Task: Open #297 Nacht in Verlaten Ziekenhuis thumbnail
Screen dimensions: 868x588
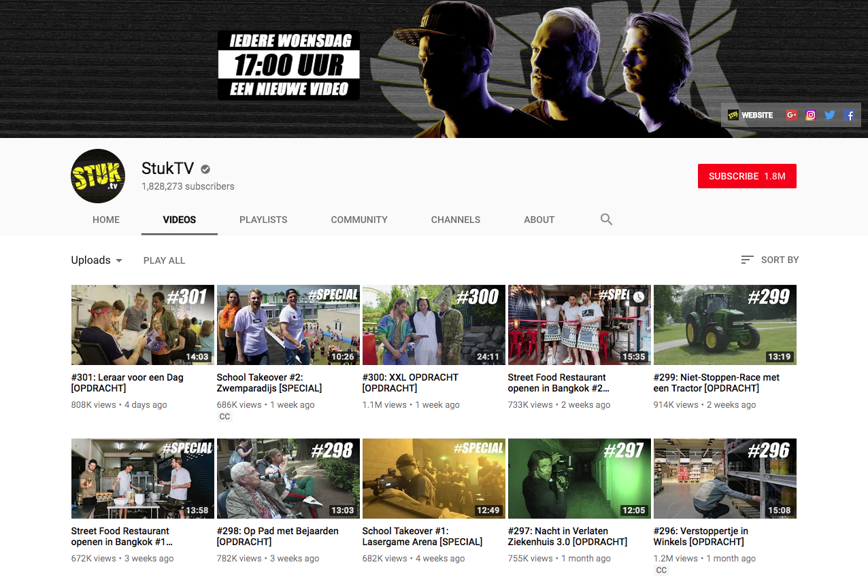Action: click(x=579, y=479)
